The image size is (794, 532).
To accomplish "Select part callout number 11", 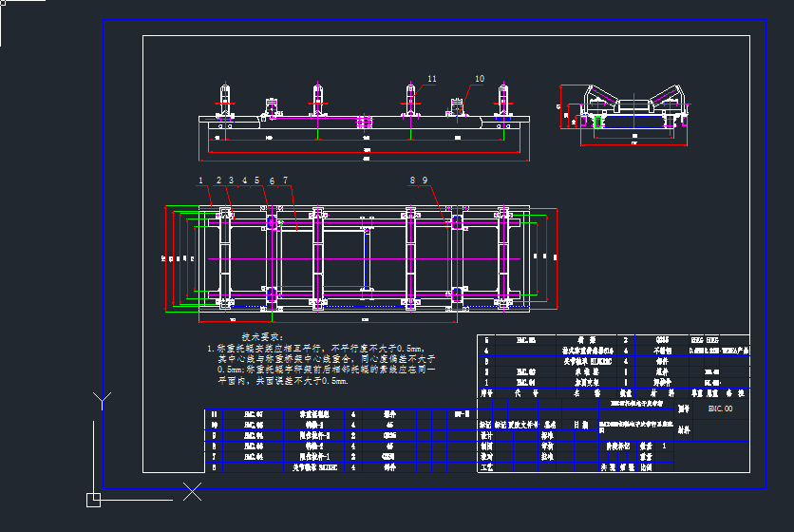I will (x=431, y=79).
